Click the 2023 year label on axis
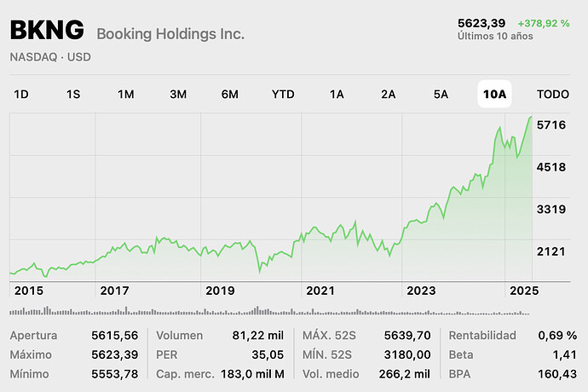 (421, 291)
